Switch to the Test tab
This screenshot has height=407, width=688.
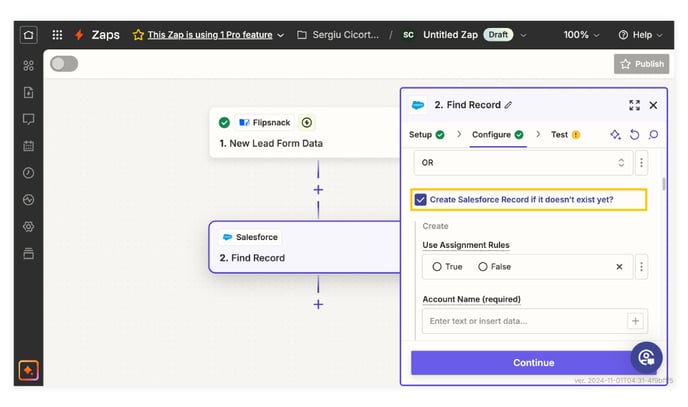pyautogui.click(x=565, y=135)
